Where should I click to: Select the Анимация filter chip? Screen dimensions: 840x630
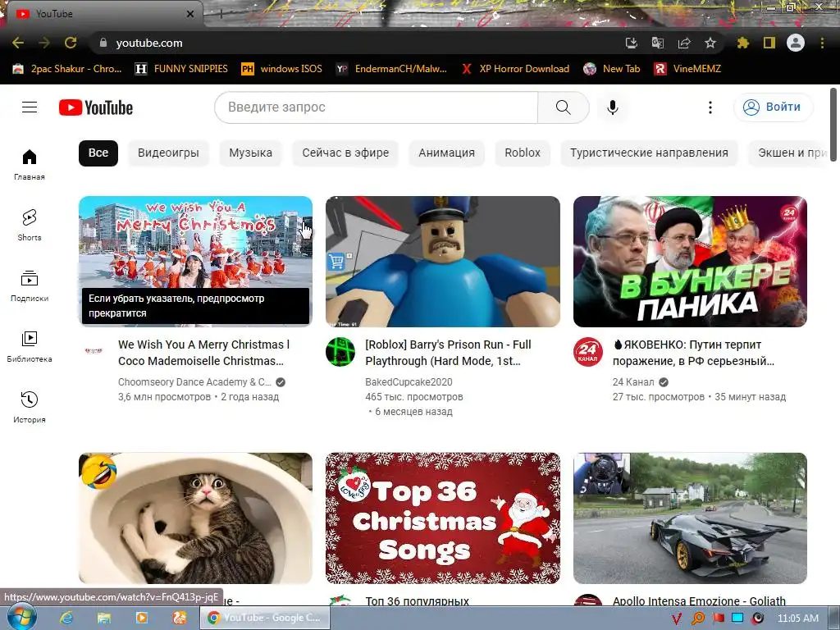tap(447, 153)
